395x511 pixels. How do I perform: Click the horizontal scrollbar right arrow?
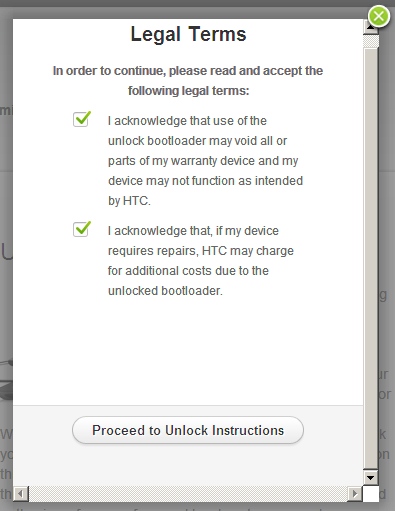355,493
